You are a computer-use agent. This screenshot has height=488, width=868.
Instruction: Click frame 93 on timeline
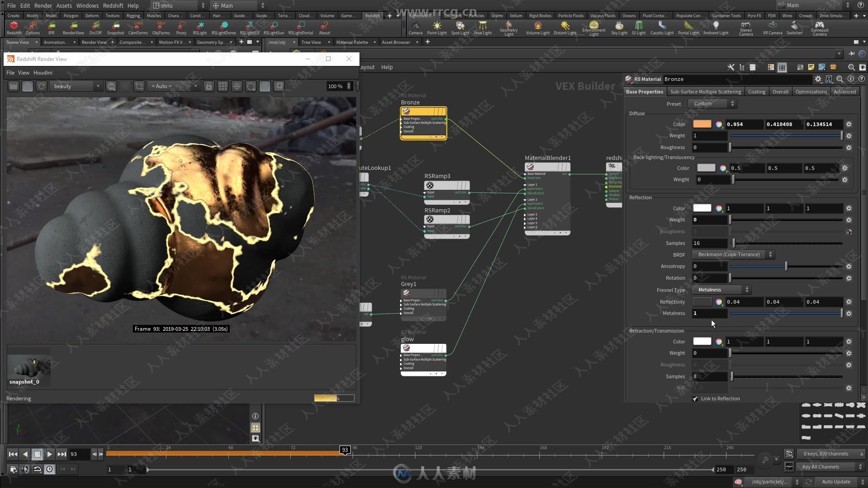click(x=345, y=450)
